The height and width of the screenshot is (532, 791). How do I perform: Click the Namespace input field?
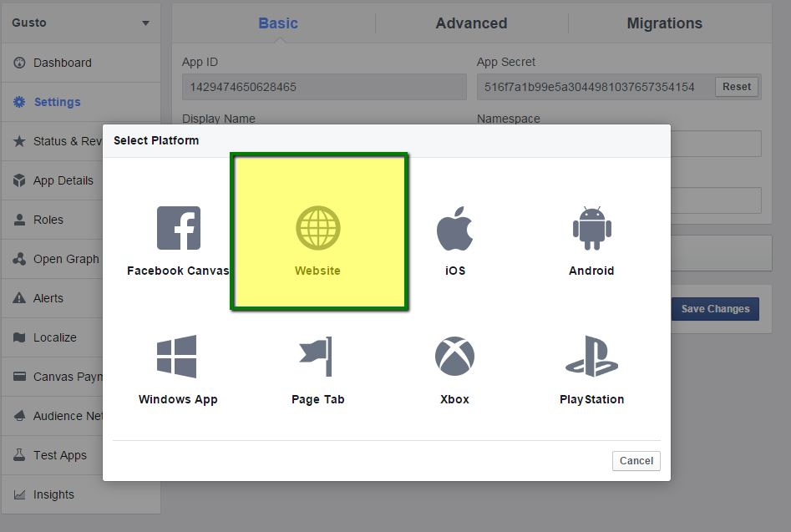coord(716,144)
